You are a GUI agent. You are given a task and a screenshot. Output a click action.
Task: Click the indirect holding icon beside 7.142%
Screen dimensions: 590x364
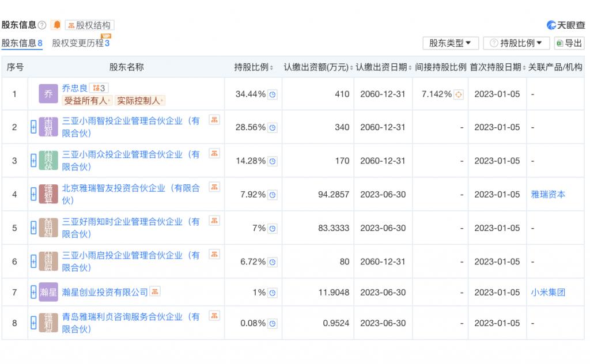click(459, 94)
